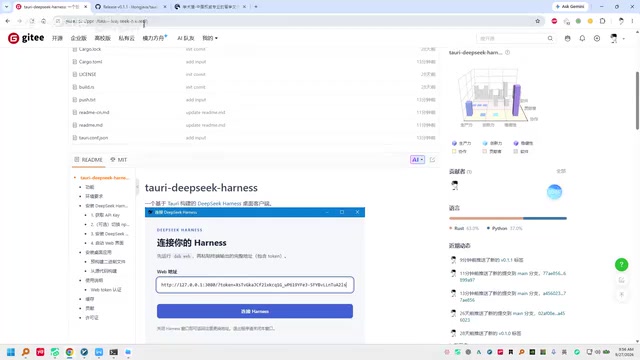
Task: Open the 模力方舟 menu item
Action: [x=153, y=38]
